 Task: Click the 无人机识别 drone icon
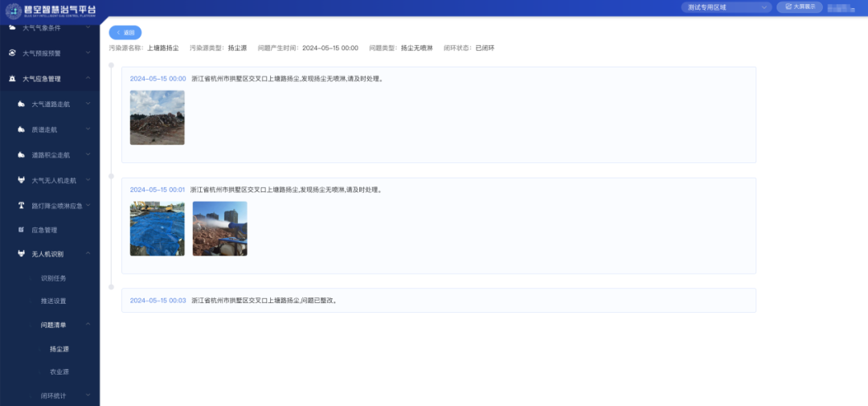point(22,254)
